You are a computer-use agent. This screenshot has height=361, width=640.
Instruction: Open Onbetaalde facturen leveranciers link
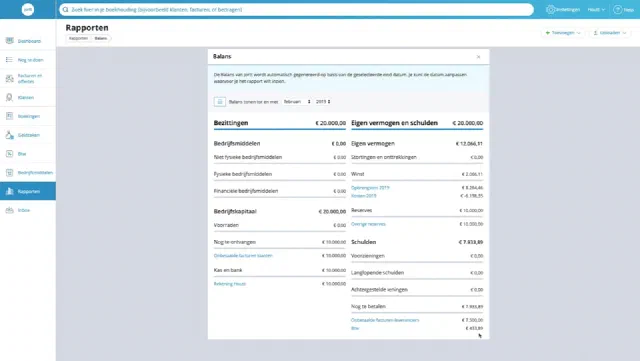click(385, 320)
